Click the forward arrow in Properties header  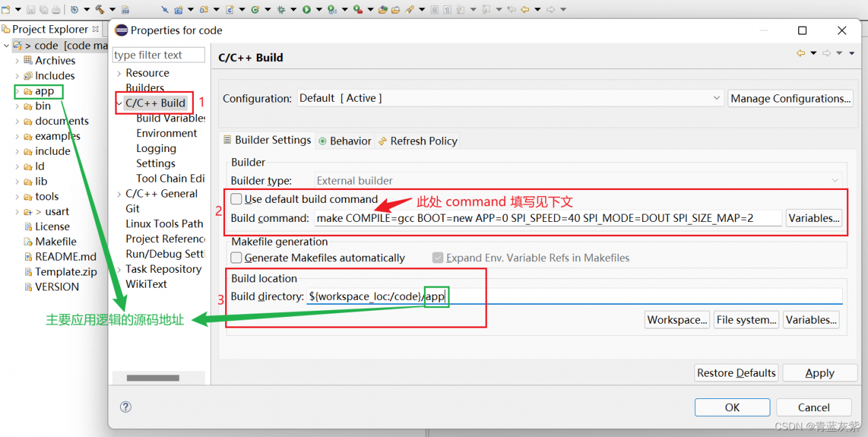click(x=827, y=53)
